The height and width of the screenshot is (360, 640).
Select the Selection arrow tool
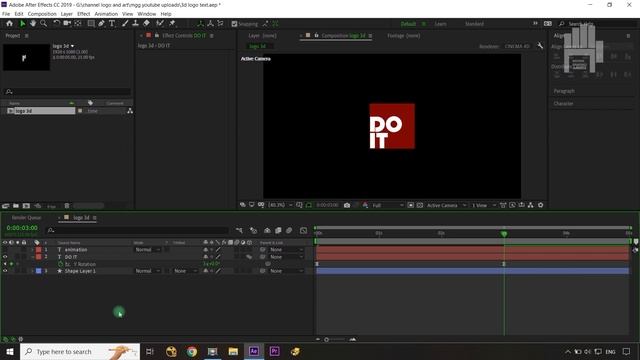tap(22, 24)
